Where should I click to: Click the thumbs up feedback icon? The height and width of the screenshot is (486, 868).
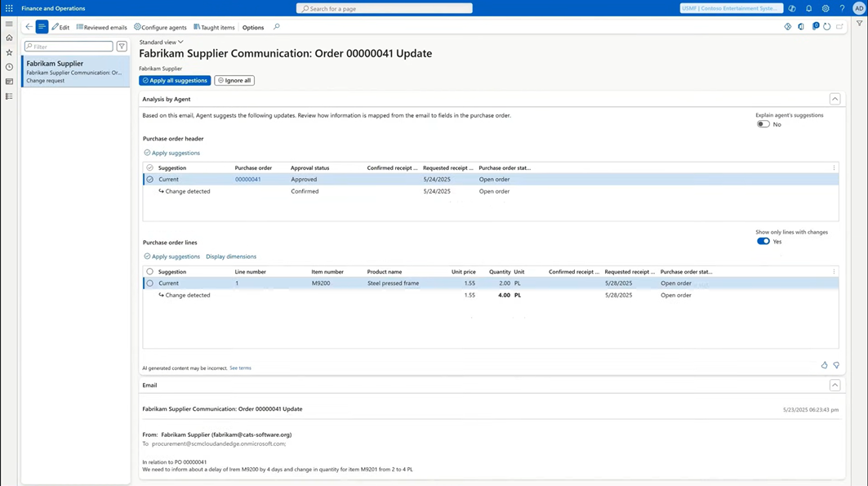click(824, 365)
